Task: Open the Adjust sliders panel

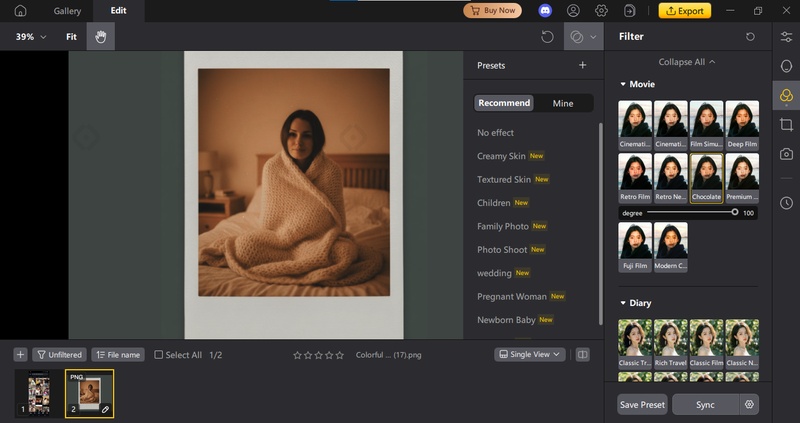Action: (x=787, y=37)
